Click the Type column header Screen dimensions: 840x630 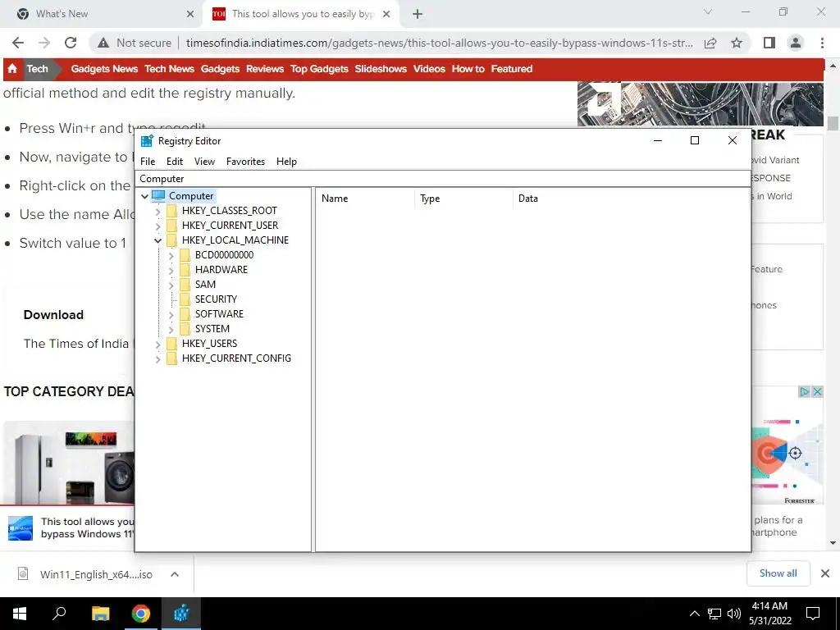pos(463,199)
